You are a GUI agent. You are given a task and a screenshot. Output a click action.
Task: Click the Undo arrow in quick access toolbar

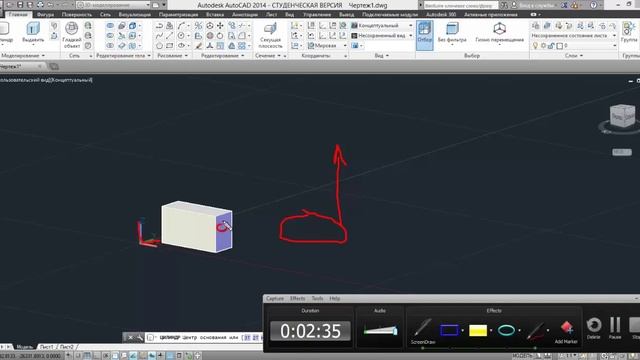pyautogui.click(x=50, y=5)
